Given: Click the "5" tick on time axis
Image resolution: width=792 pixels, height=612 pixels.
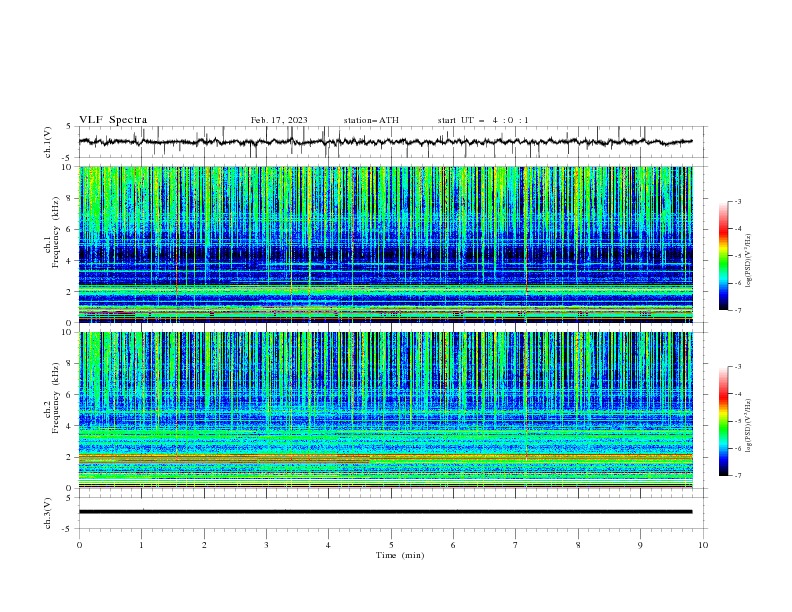Looking at the screenshot, I should [391, 545].
